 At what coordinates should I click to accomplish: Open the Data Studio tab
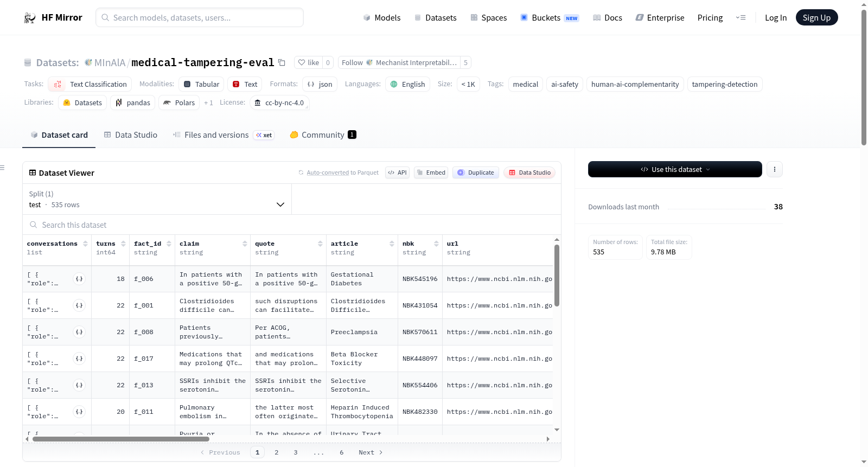point(130,135)
